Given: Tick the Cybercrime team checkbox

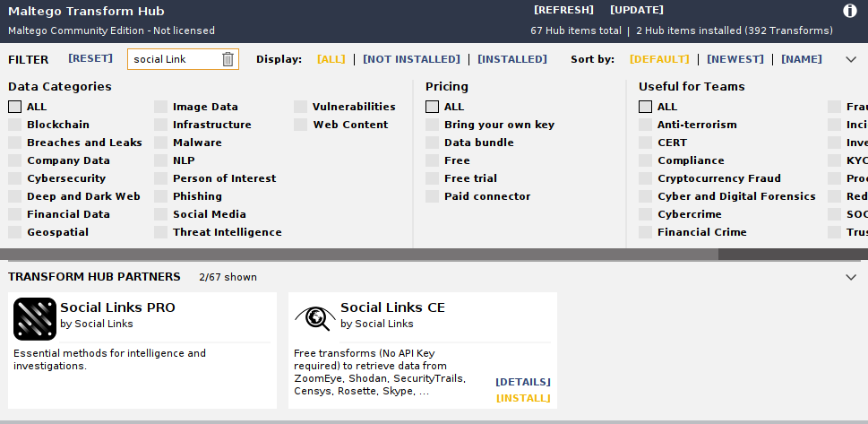Looking at the screenshot, I should coord(646,214).
